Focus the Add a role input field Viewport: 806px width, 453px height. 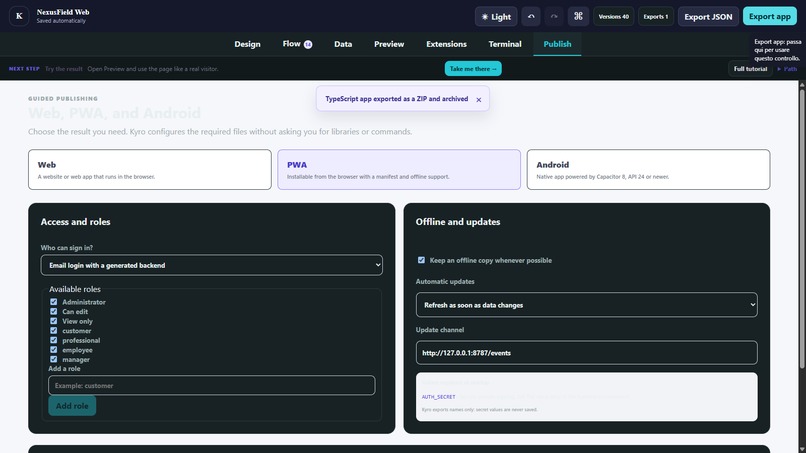click(211, 386)
